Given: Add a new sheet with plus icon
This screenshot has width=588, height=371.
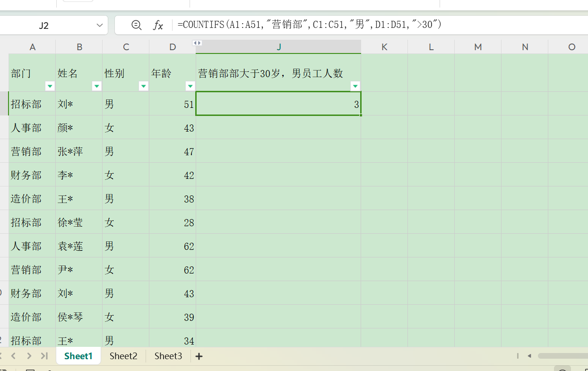Looking at the screenshot, I should (x=199, y=356).
